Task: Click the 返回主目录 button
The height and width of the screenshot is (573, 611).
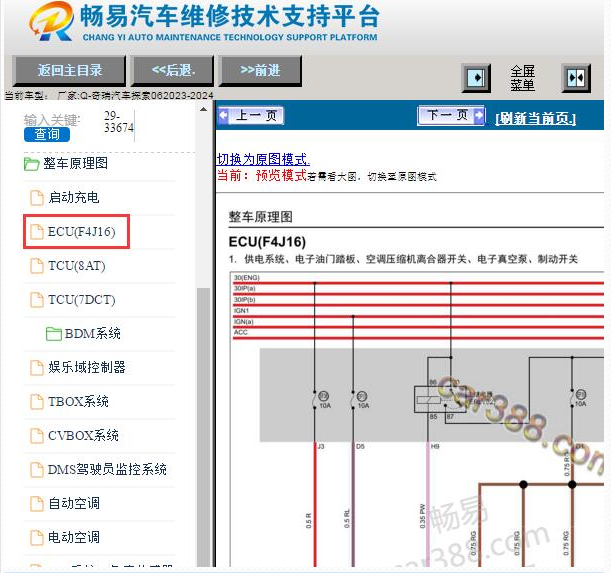Action: coord(69,71)
